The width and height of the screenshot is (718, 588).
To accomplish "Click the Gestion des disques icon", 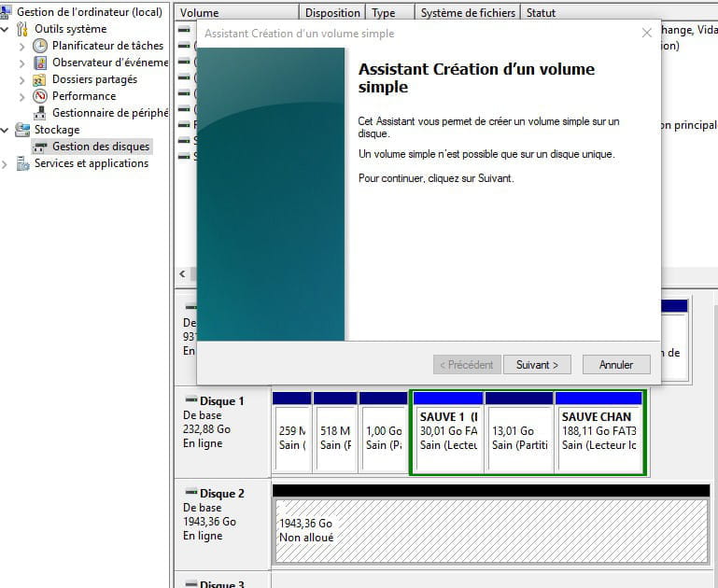I will [40, 147].
